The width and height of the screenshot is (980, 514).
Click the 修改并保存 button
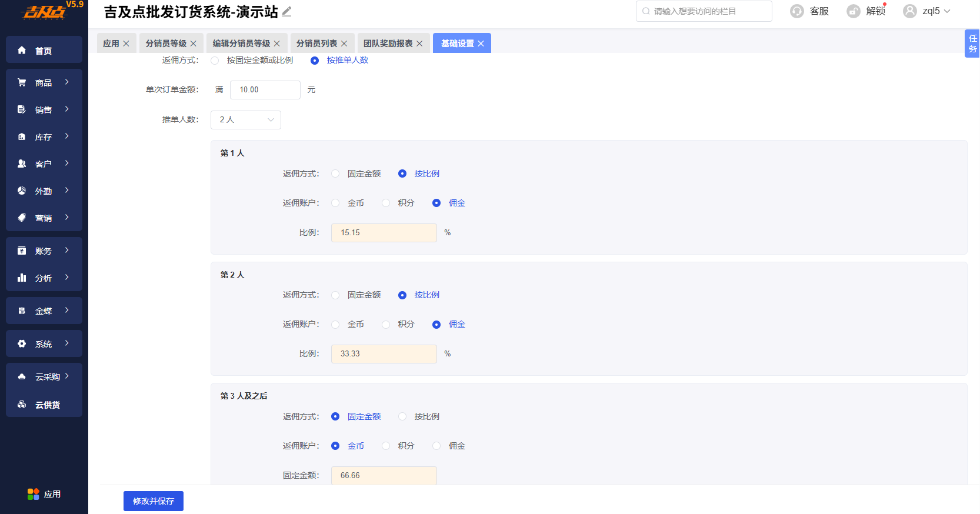coord(154,501)
